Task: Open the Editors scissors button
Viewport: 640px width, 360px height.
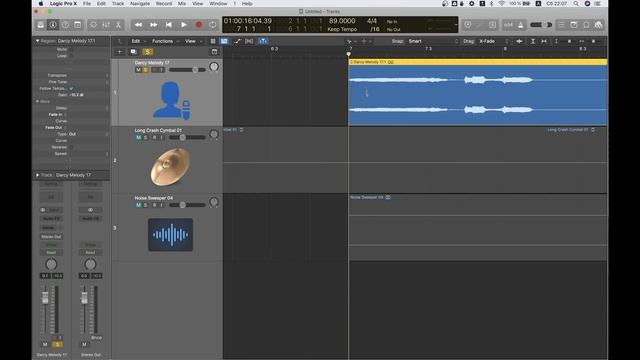Action: pyautogui.click(x=118, y=25)
